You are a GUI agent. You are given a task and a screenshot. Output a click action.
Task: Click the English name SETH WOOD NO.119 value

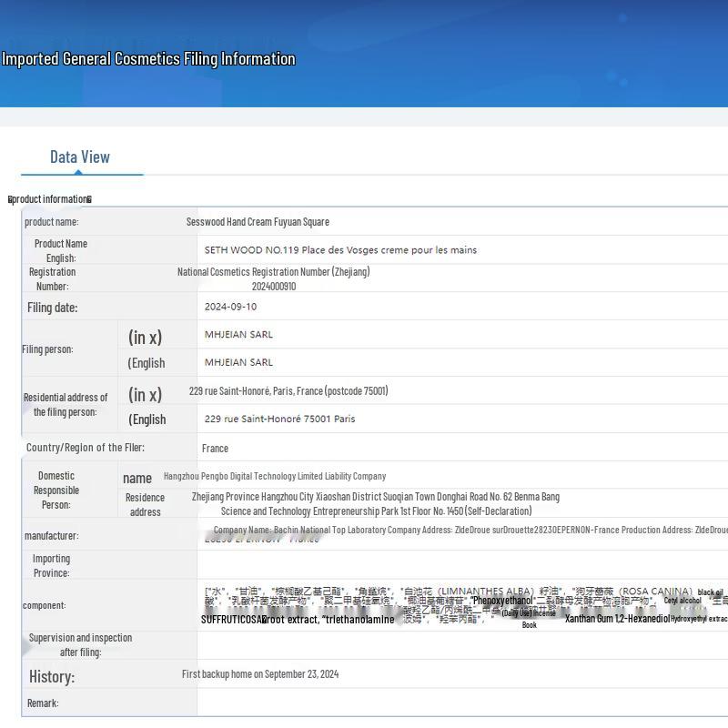pos(340,250)
